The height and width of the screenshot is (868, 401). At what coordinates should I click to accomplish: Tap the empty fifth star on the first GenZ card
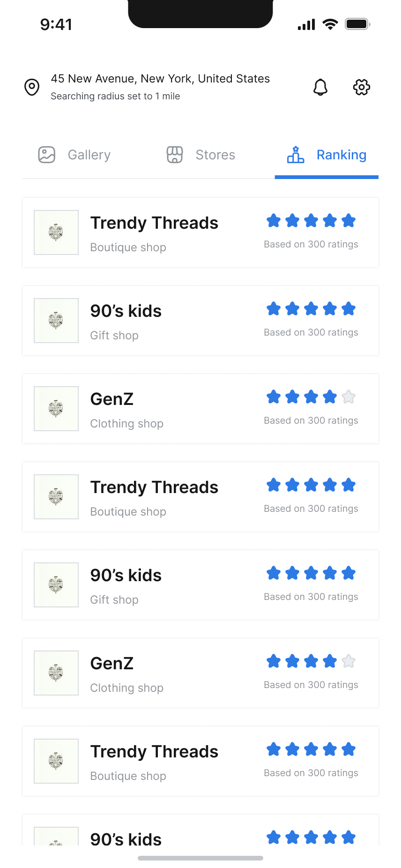click(349, 397)
